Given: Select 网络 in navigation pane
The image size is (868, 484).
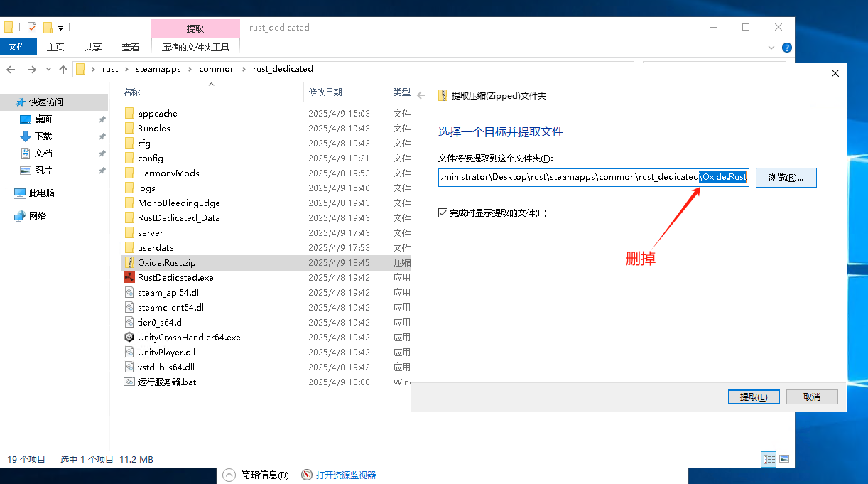Looking at the screenshot, I should [38, 216].
